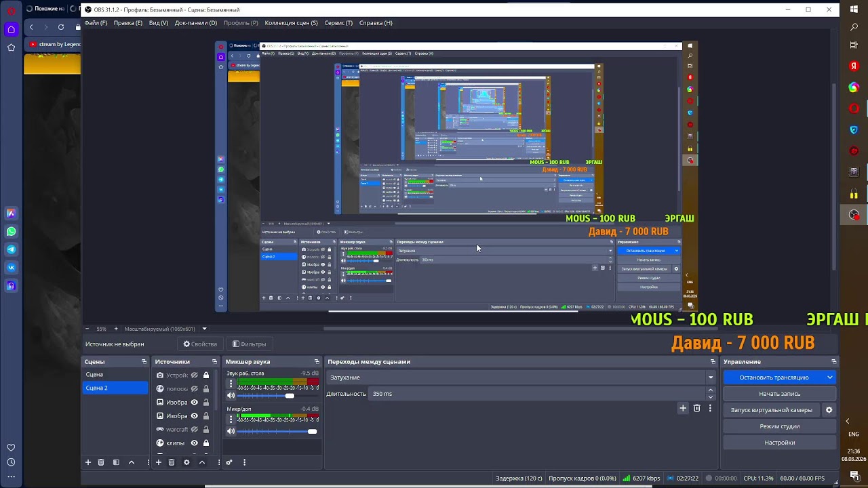Increase transition duration with the up arrow
Viewport: 868px width, 488px height.
coord(711,390)
